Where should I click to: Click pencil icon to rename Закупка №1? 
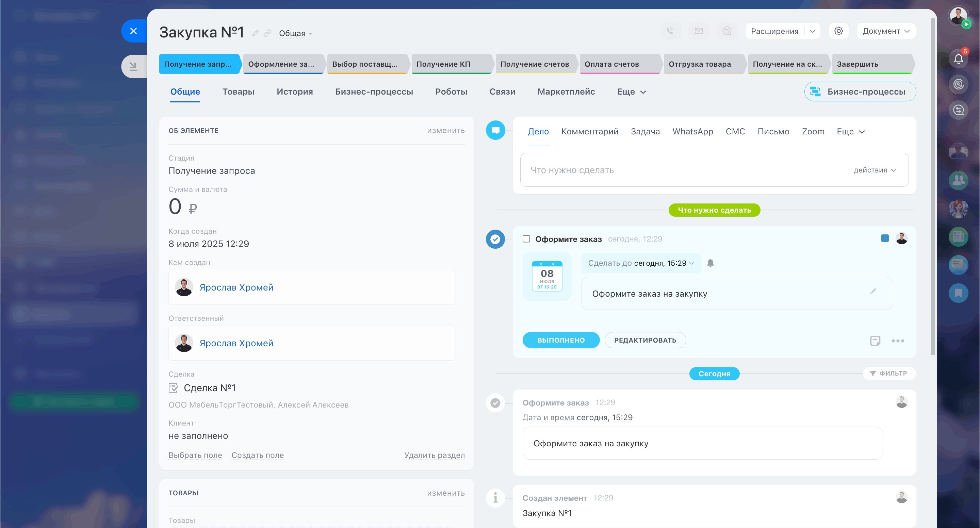pos(255,33)
